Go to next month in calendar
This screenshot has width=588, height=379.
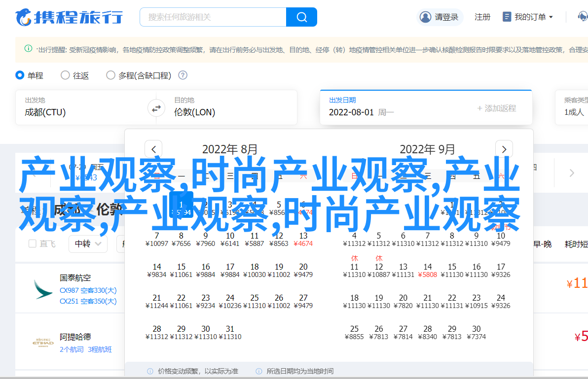(x=504, y=149)
